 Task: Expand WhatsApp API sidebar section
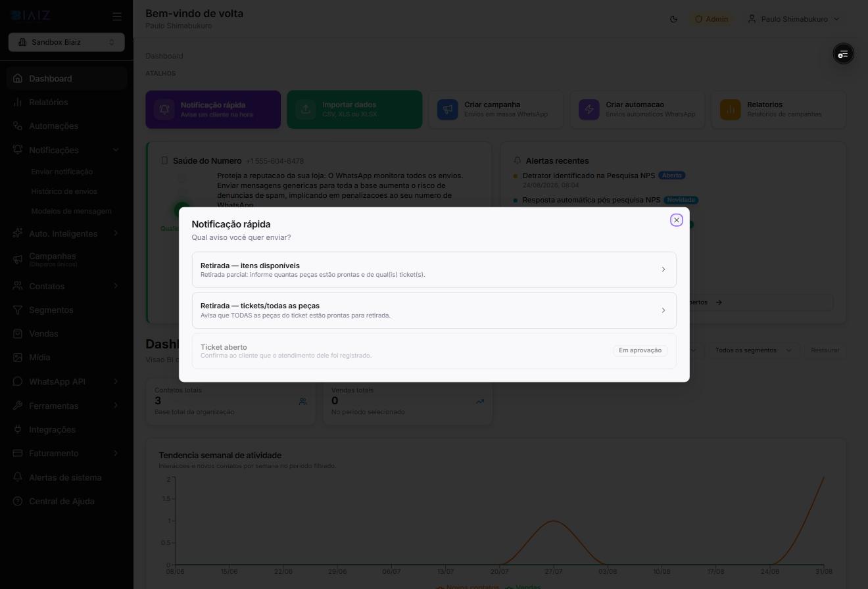click(66, 381)
